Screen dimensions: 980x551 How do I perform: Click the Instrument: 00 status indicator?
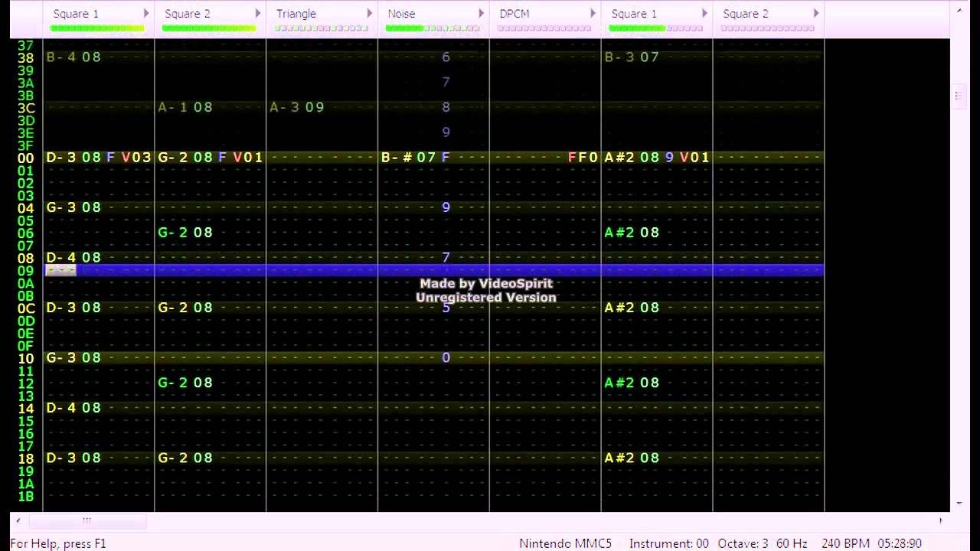(x=669, y=543)
